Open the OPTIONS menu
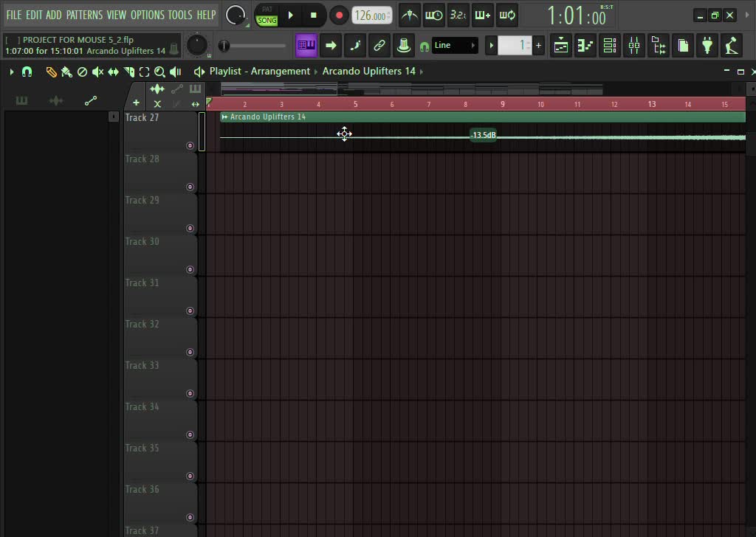Viewport: 756px width, 537px height. [147, 15]
